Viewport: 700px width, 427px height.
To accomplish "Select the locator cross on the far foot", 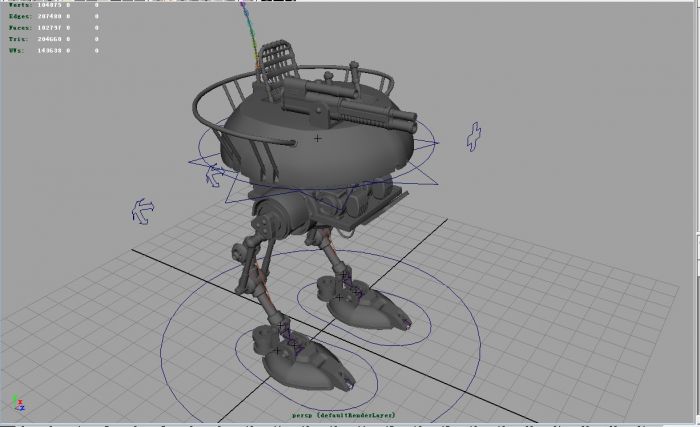I will (340, 297).
